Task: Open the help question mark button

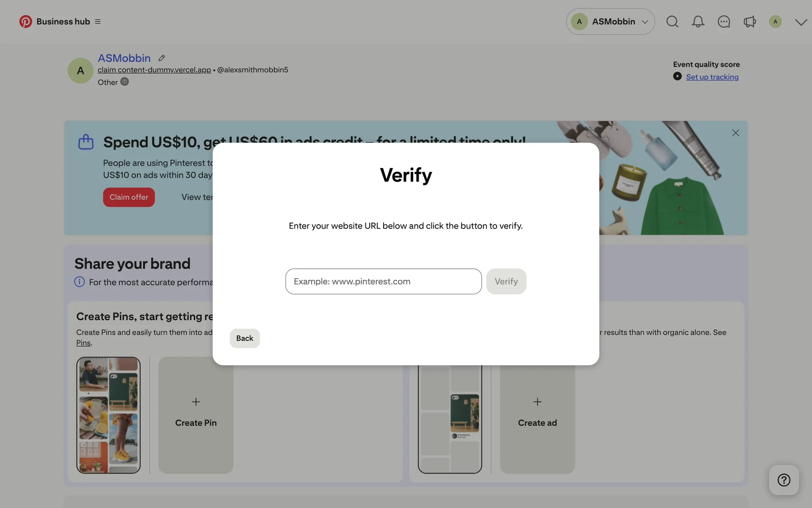Action: point(784,480)
